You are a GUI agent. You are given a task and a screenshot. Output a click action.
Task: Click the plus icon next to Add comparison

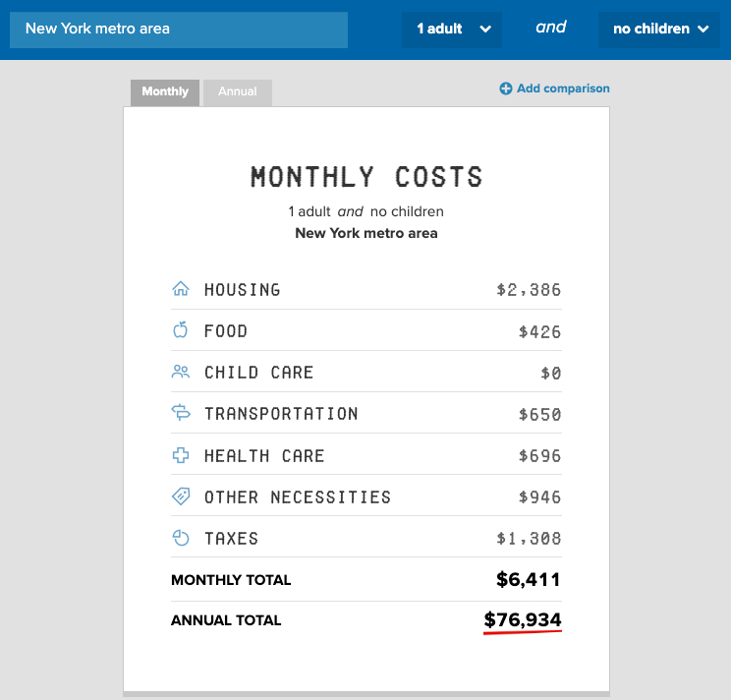506,88
